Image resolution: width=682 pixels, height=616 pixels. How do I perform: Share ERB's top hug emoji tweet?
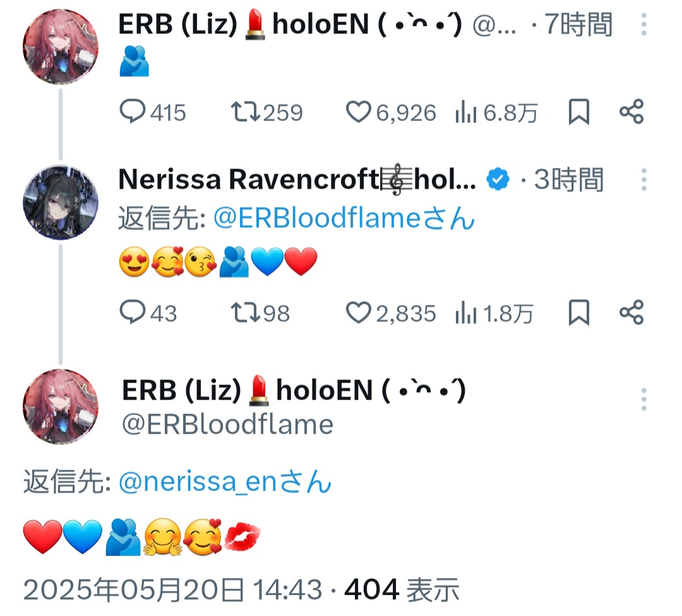click(x=631, y=112)
